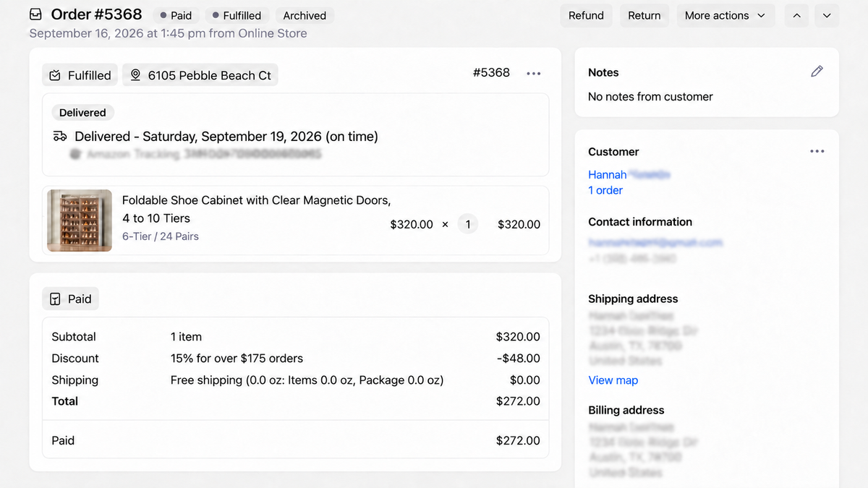Click the 1 item text in Subtotal row
The image size is (868, 488).
click(186, 337)
